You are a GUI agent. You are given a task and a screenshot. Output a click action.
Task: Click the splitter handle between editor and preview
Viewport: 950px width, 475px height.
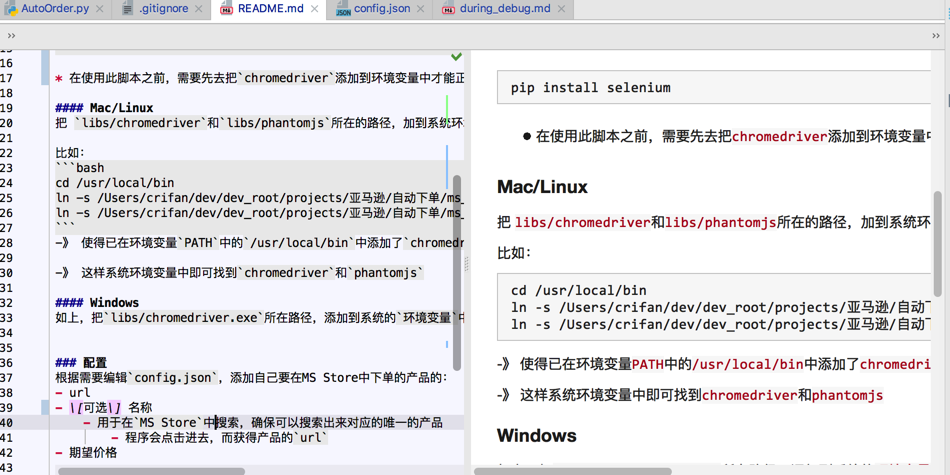467,262
